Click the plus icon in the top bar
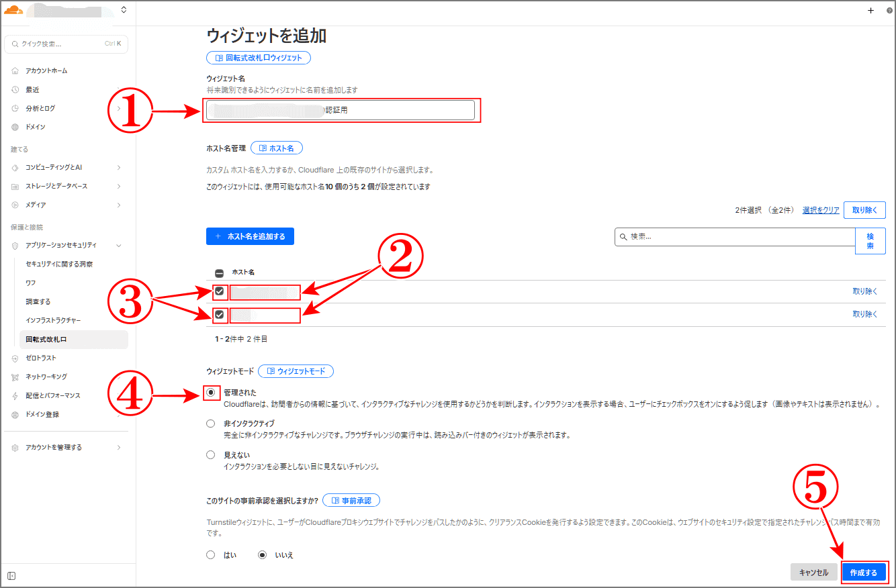Screen dimensions: 896x588 click(x=870, y=9)
